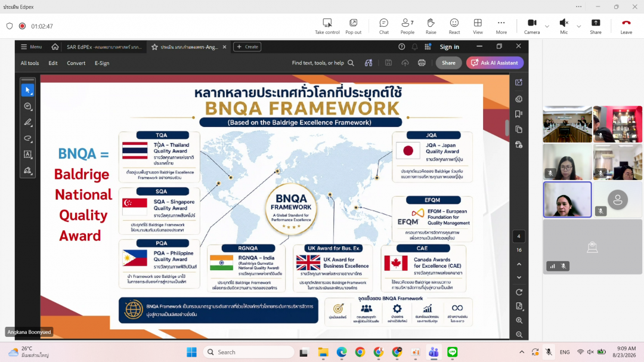
Task: Leave the meeting
Action: click(626, 26)
